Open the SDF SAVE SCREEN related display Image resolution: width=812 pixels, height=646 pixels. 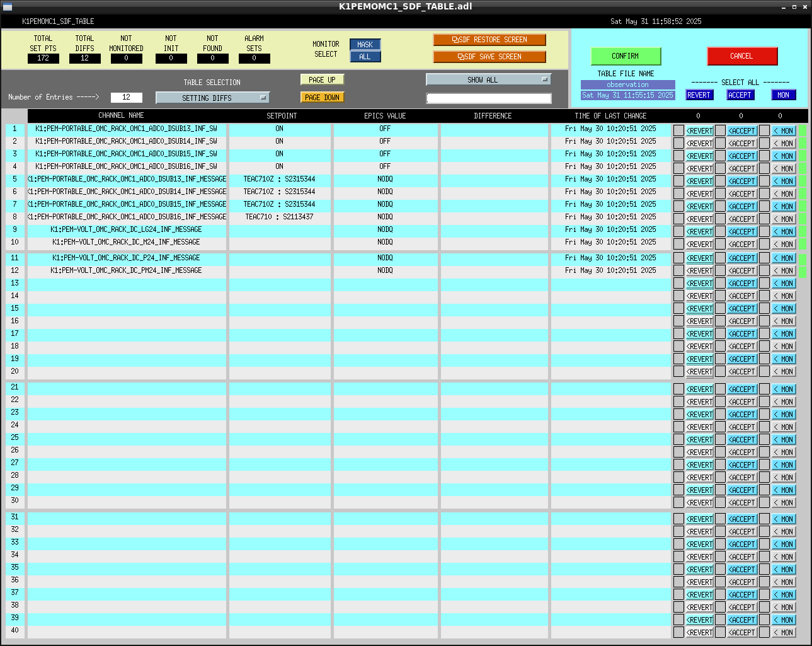click(x=489, y=57)
